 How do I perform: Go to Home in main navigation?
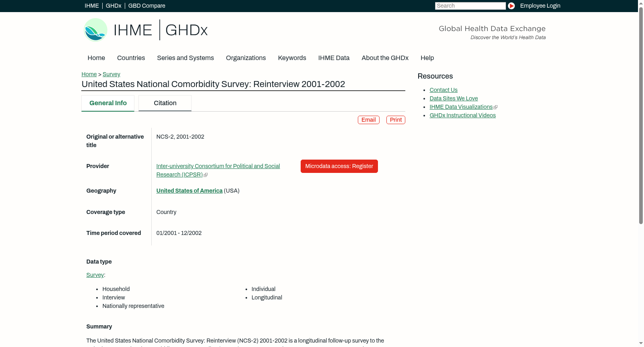(x=96, y=58)
